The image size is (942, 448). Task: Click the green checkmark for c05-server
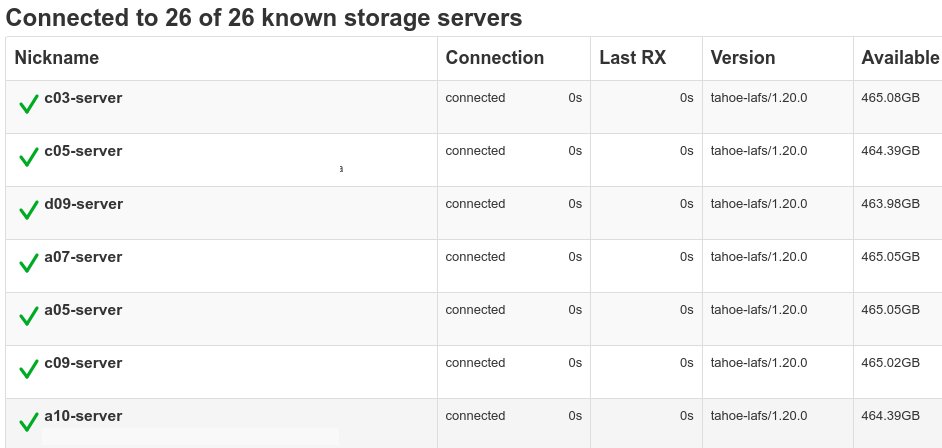pos(29,157)
